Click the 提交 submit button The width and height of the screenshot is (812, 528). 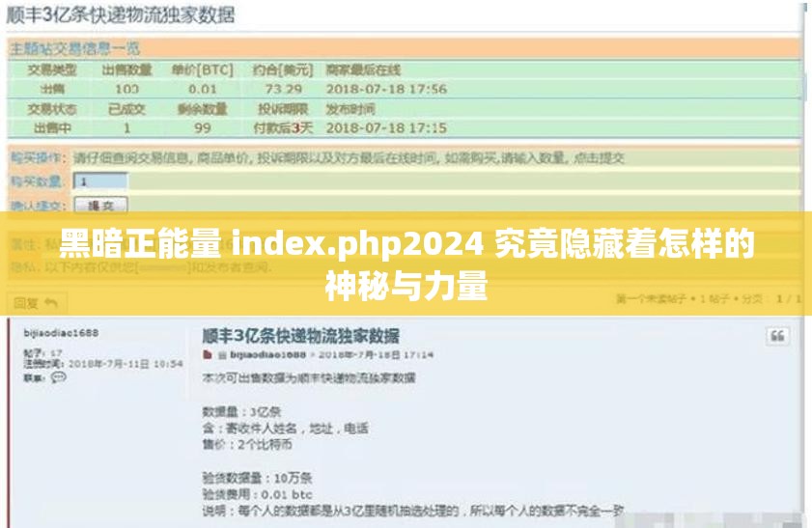point(100,206)
